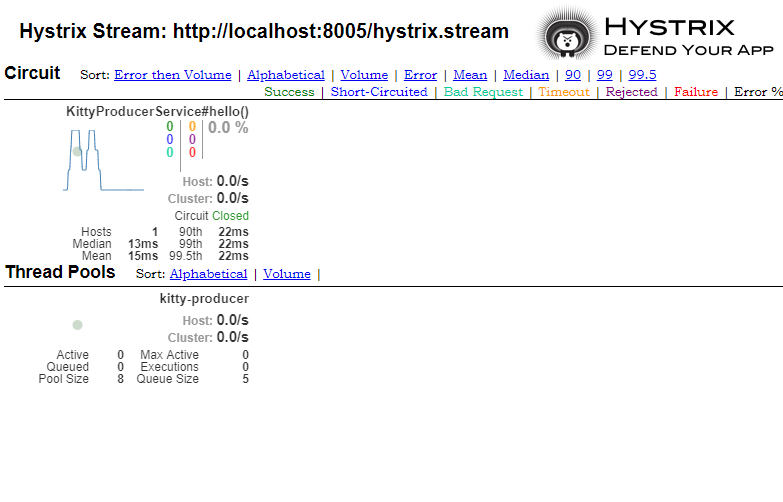
Task: Click the red Failure legend label
Action: (696, 92)
